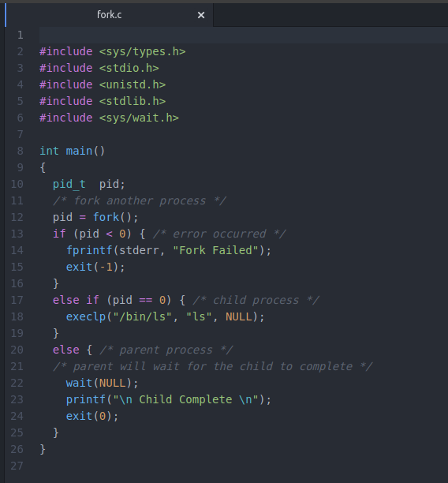Place cursor on '#include <sys/types.h>' line
The image size is (448, 483).
pyautogui.click(x=112, y=52)
